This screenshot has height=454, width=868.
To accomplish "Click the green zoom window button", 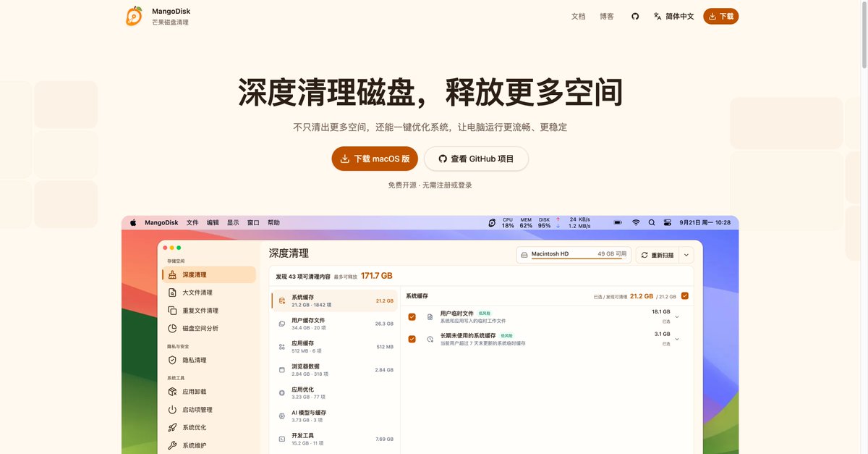I will coord(179,248).
